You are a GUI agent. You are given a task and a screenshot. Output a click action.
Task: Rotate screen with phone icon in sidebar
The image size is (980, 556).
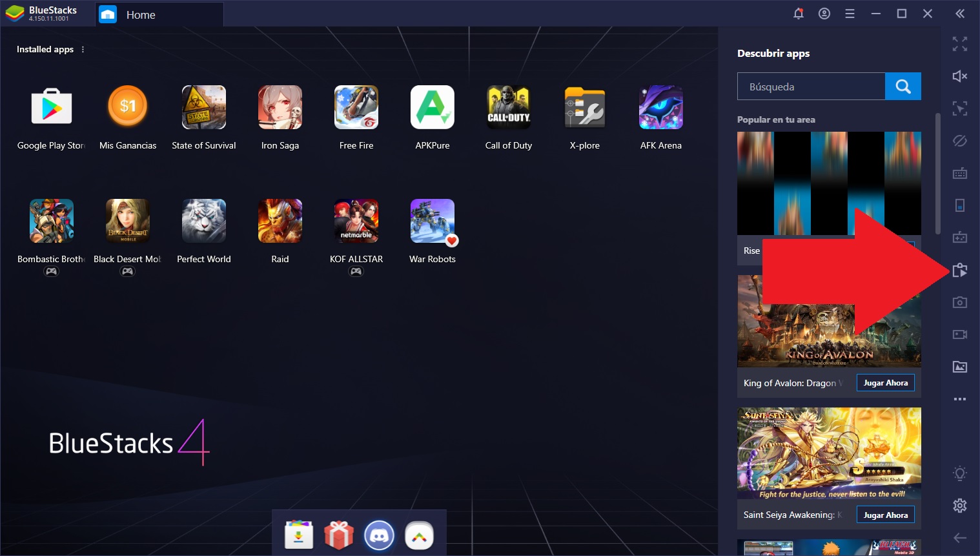pyautogui.click(x=960, y=205)
